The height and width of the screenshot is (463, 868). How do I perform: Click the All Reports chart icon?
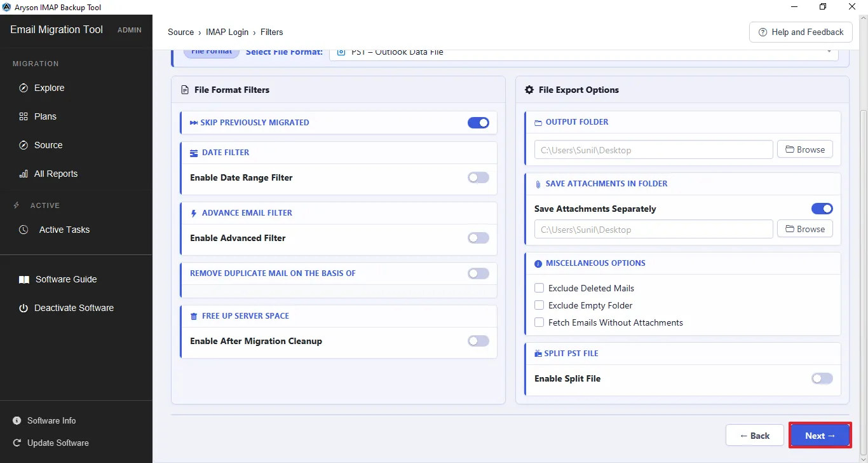click(24, 174)
